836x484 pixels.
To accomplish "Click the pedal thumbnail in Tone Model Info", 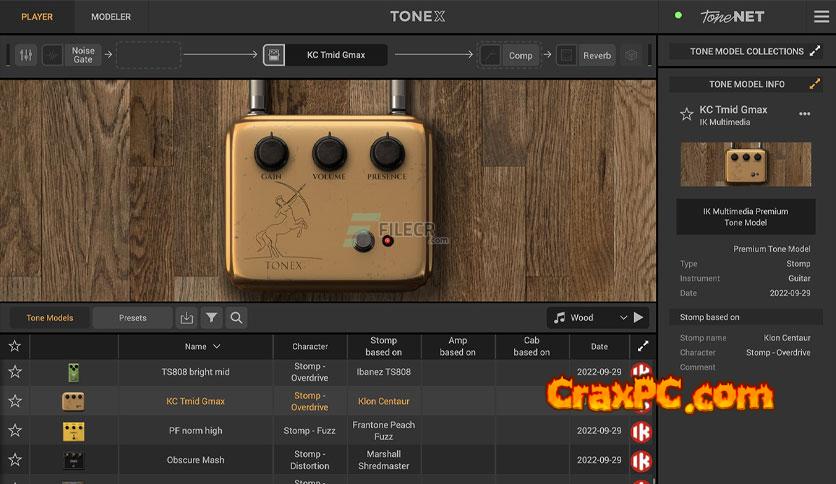I will (746, 164).
